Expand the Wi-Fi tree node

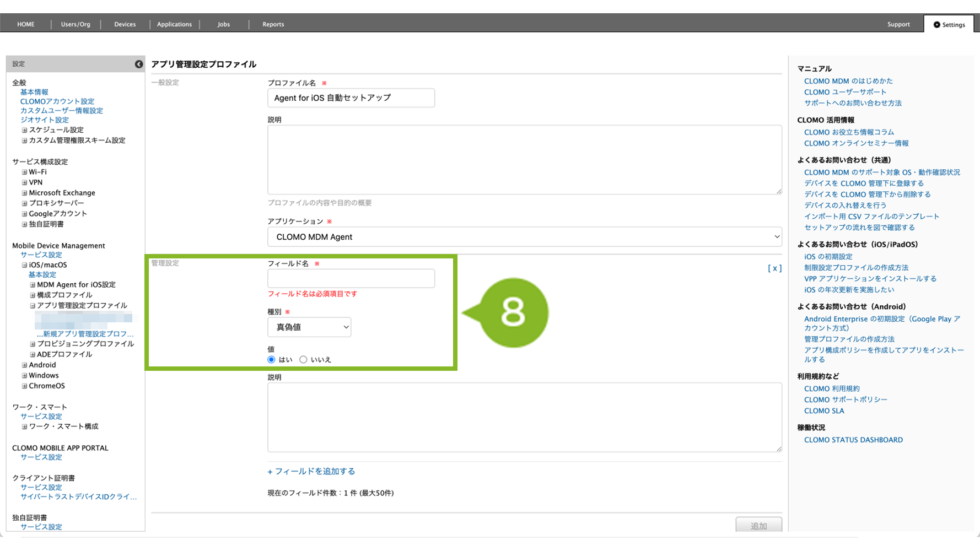24,172
